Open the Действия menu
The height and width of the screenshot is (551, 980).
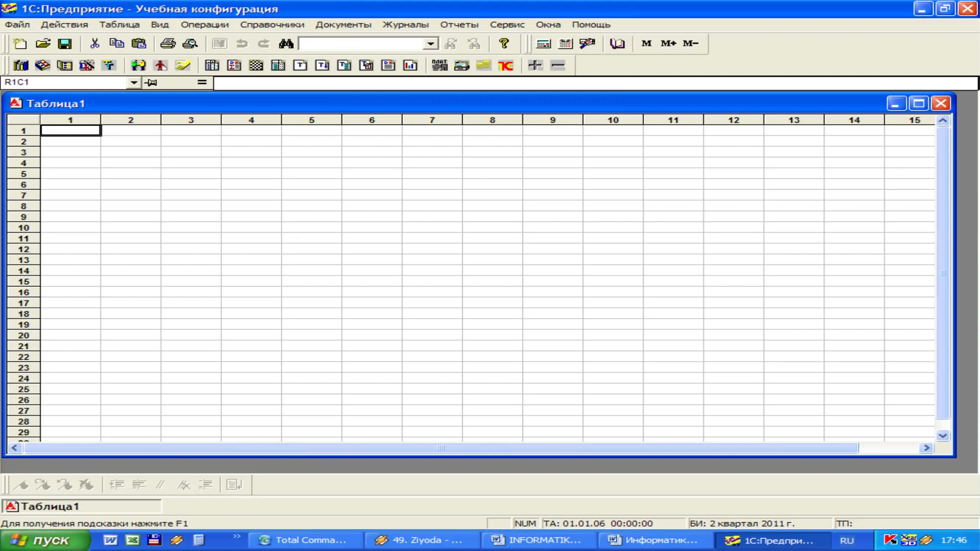(64, 25)
